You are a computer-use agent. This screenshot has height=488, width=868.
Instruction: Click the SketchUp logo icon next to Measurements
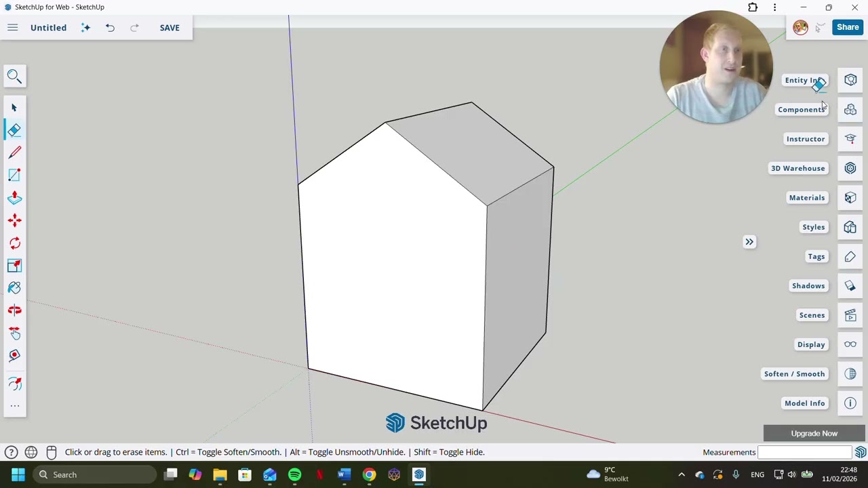tap(860, 452)
